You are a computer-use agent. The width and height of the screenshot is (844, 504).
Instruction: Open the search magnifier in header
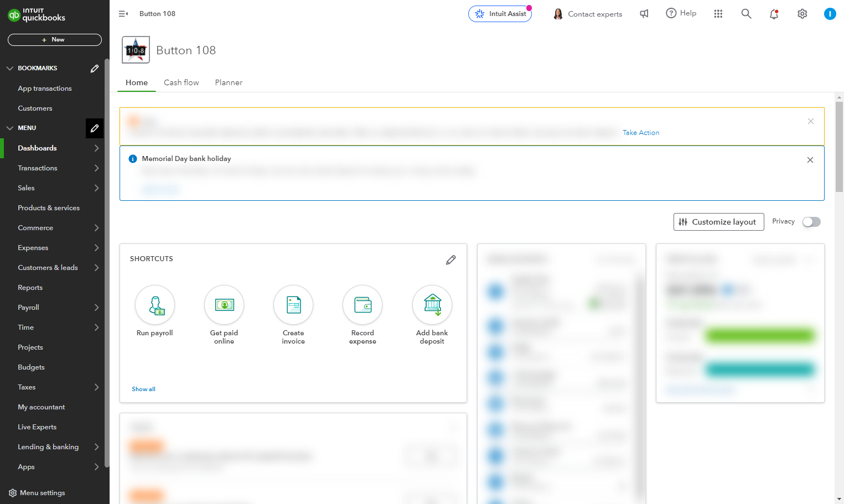click(746, 14)
